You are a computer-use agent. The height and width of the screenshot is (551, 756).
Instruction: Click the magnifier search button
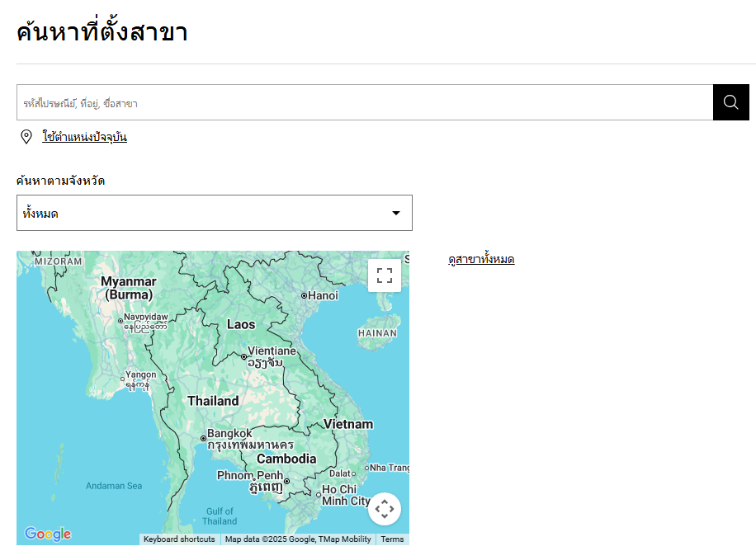coord(731,102)
